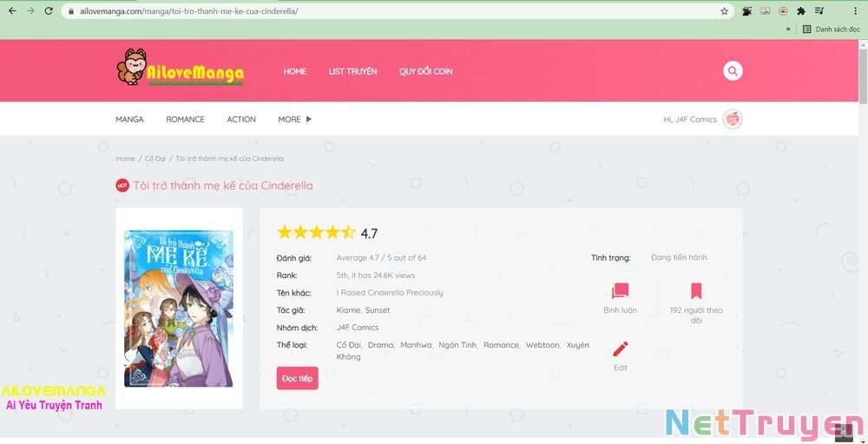Click the bookmark follow icon

coord(695,292)
